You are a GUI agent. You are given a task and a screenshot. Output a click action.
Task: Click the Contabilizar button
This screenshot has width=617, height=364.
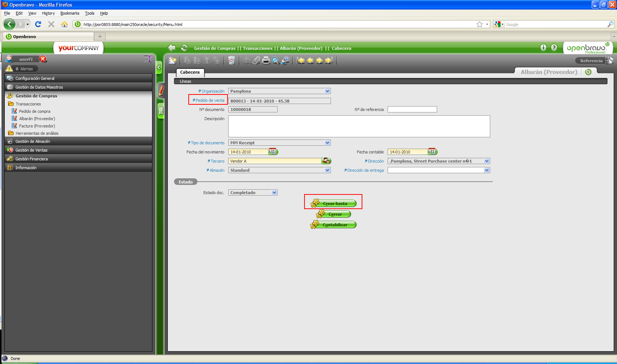(x=333, y=225)
